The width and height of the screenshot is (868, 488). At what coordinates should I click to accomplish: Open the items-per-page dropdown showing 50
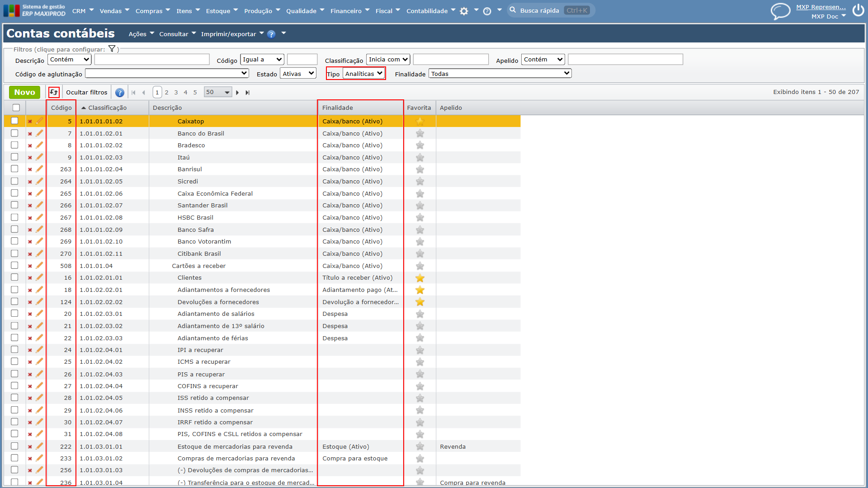(x=218, y=92)
